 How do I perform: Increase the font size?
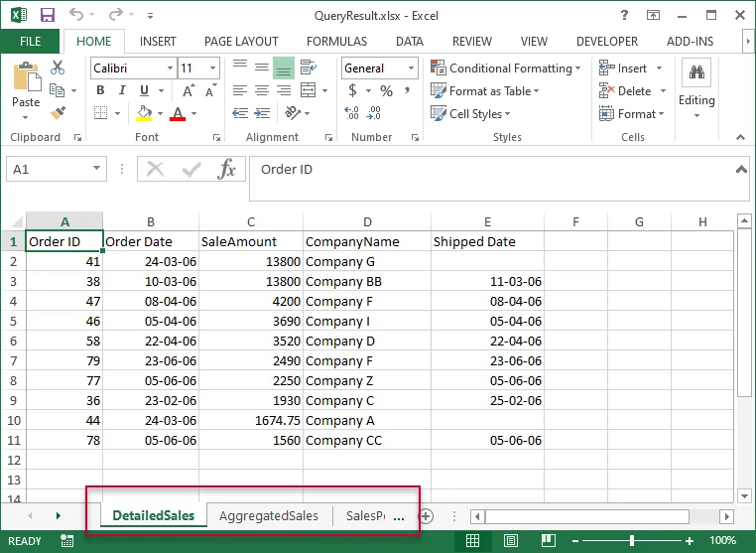pyautogui.click(x=189, y=90)
